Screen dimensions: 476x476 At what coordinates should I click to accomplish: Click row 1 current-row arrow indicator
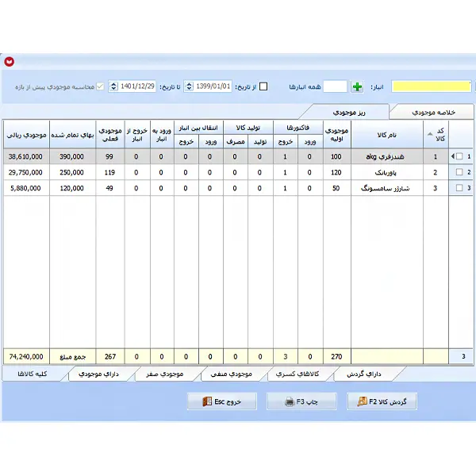[x=453, y=156]
